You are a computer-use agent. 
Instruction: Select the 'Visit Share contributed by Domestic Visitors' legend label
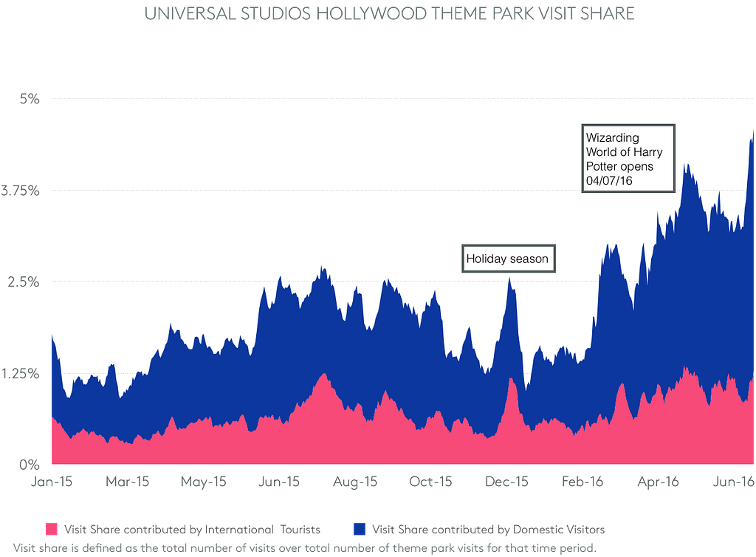pos(488,530)
